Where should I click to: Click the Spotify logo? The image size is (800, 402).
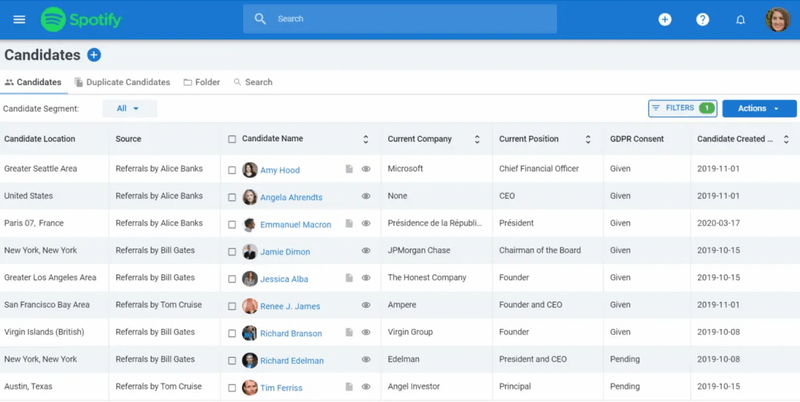point(81,19)
